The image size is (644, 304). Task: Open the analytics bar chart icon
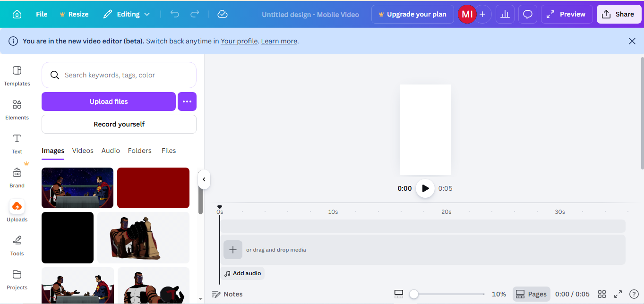coord(505,14)
